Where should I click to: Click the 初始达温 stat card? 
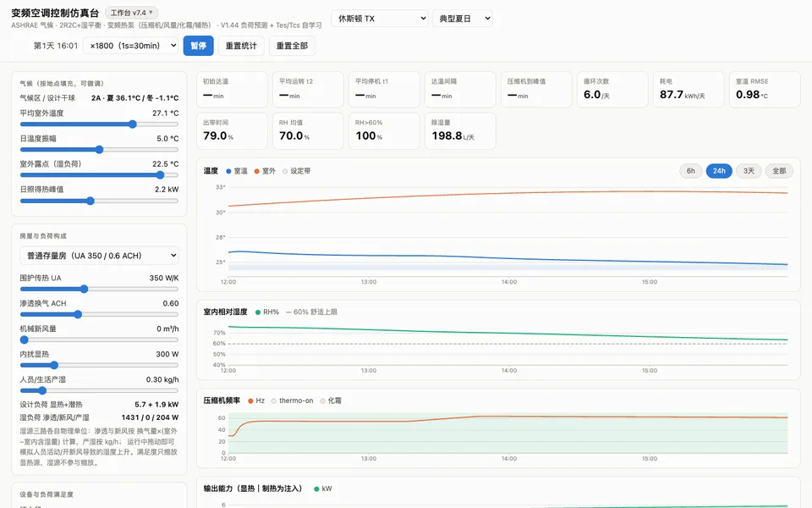click(232, 89)
